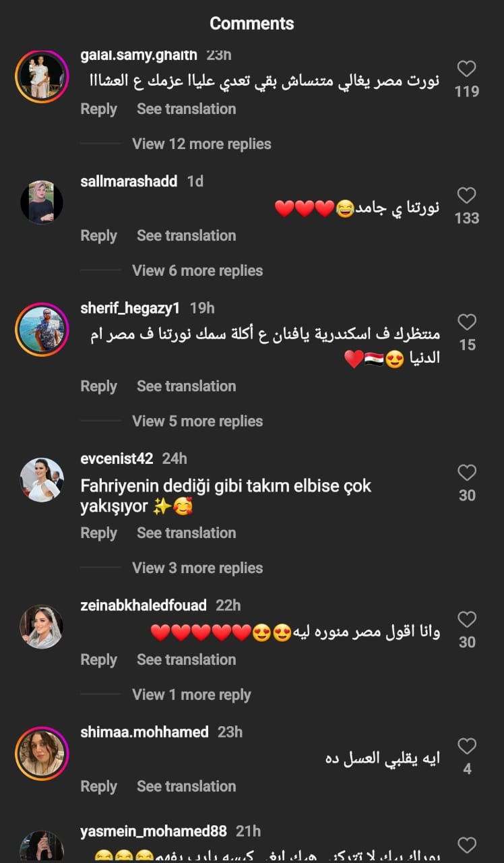This screenshot has width=504, height=863.
Task: Show View 3 more replies thread
Action: 197,568
